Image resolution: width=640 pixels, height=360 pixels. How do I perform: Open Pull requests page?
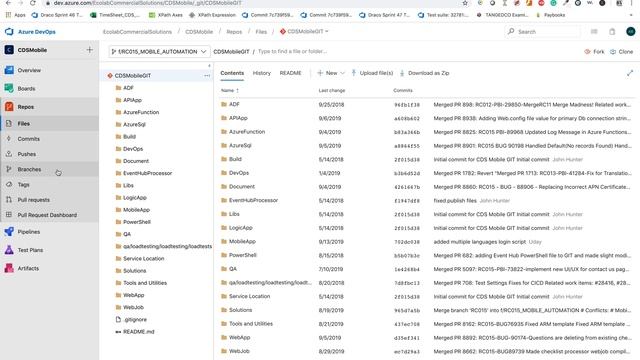tap(33, 200)
